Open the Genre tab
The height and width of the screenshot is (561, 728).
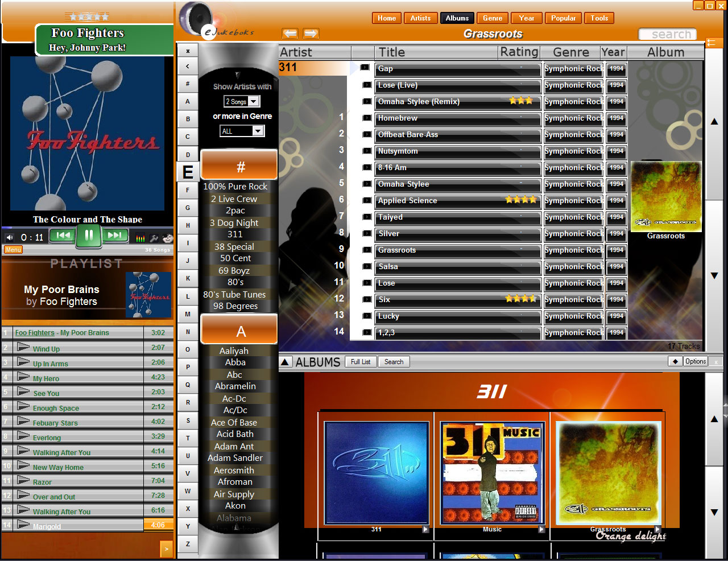click(x=493, y=18)
